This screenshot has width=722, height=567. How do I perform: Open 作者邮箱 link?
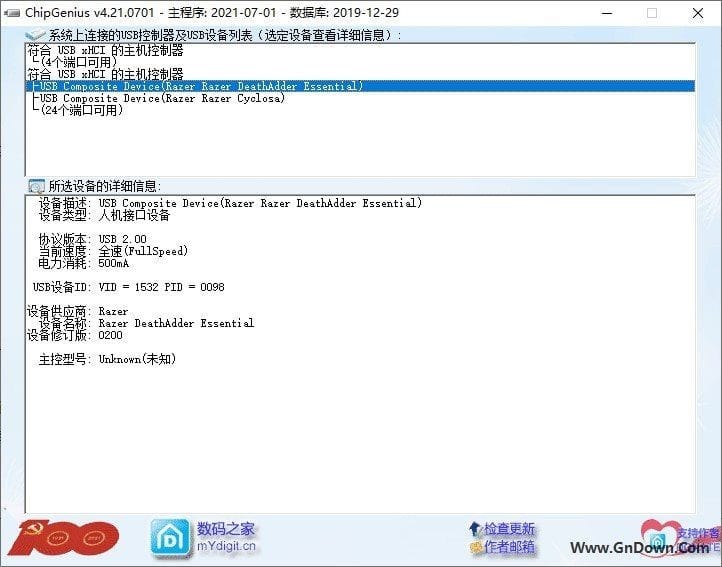509,547
